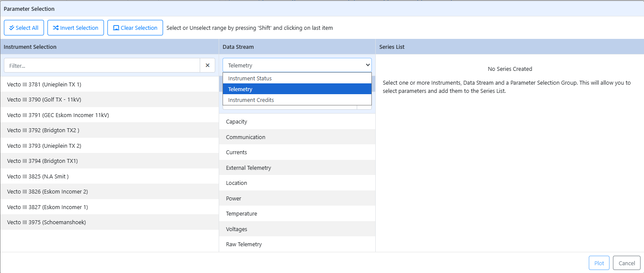Pick the Raw Telemetry group
The image size is (644, 273).
pos(297,244)
